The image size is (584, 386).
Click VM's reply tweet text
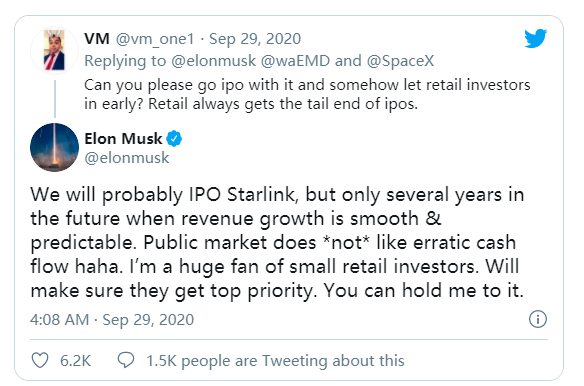pos(307,94)
